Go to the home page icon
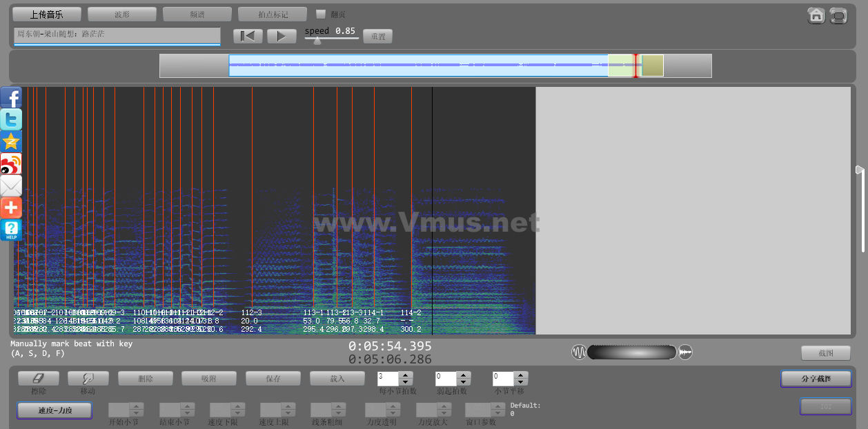Screen dimensions: 868x429 pos(816,15)
